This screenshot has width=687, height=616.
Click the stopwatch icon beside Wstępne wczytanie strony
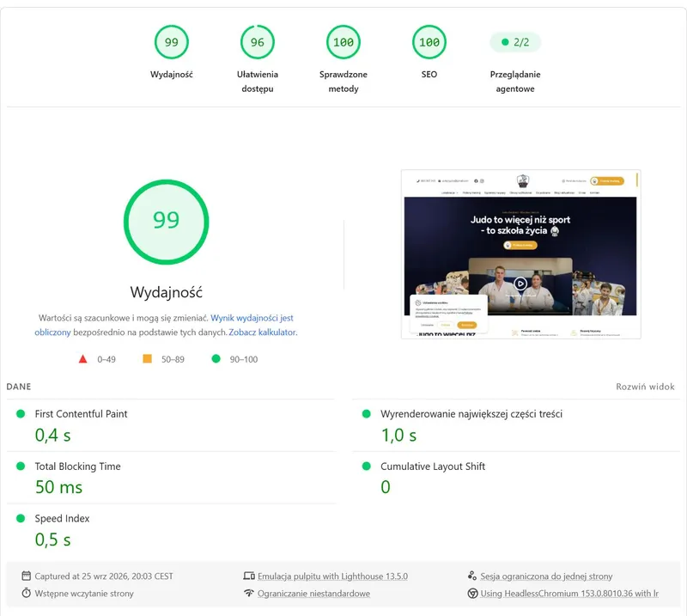pos(27,593)
